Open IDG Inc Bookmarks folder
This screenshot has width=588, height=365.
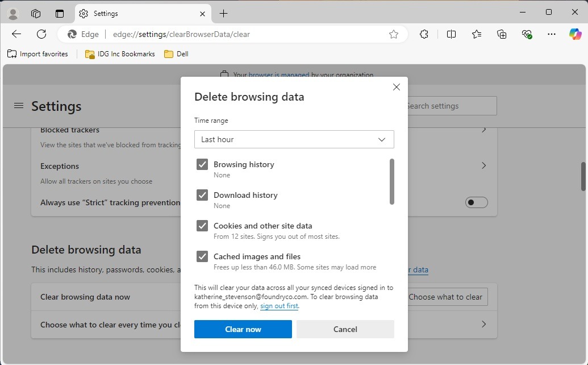click(120, 54)
